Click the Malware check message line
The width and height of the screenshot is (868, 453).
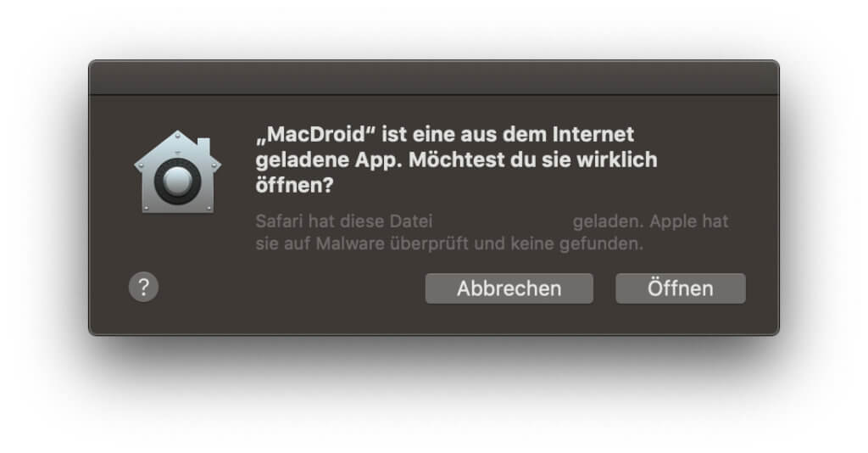[449, 243]
